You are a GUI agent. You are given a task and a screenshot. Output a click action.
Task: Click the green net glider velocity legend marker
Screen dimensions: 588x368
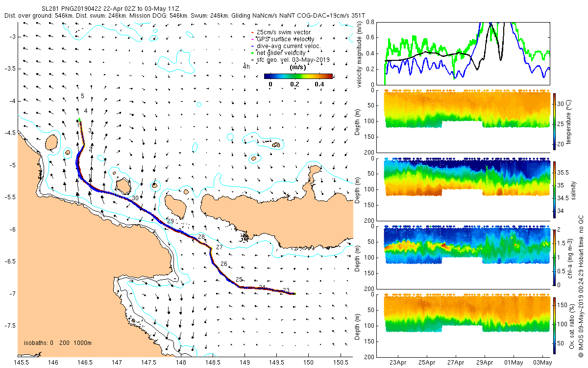[x=251, y=53]
